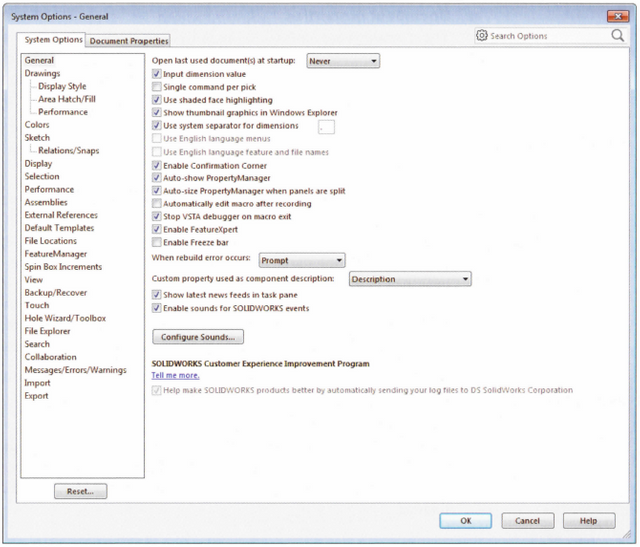This screenshot has height=547, width=640.
Task: Select Selection in the options tree
Action: click(x=42, y=176)
